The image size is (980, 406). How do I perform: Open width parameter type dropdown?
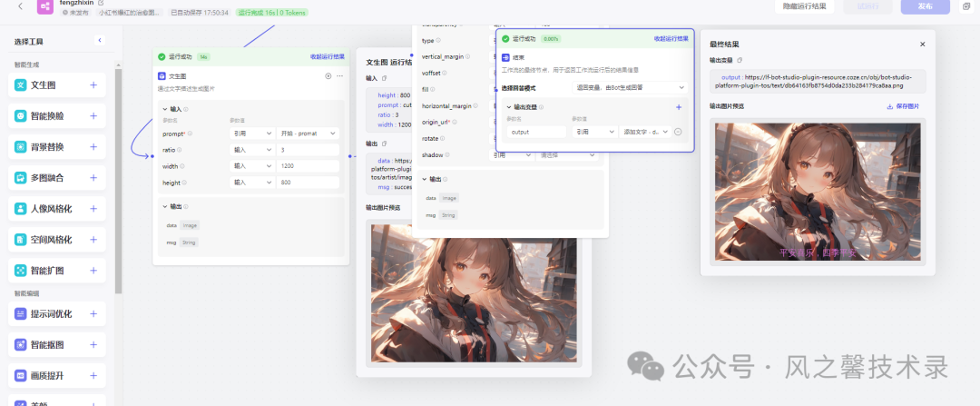[252, 166]
